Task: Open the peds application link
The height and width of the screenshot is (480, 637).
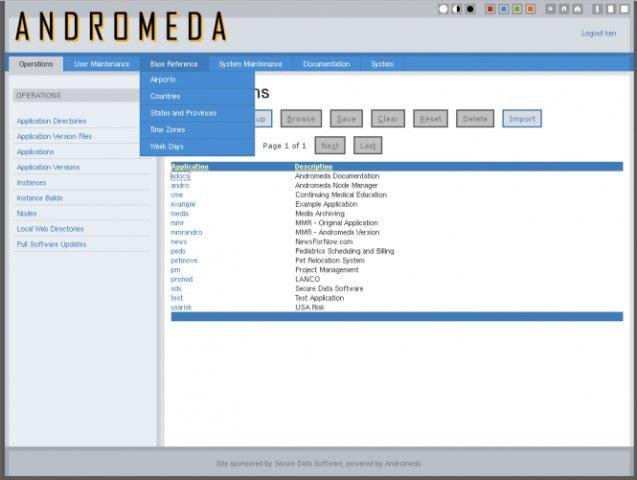Action: click(x=178, y=251)
